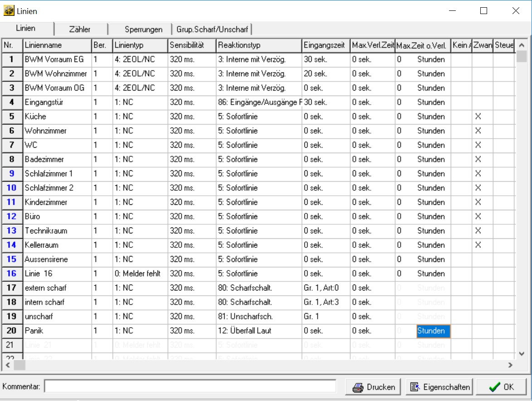Toggle Zwang checkmark for Kellerraum row
The height and width of the screenshot is (401, 532).
tap(478, 245)
